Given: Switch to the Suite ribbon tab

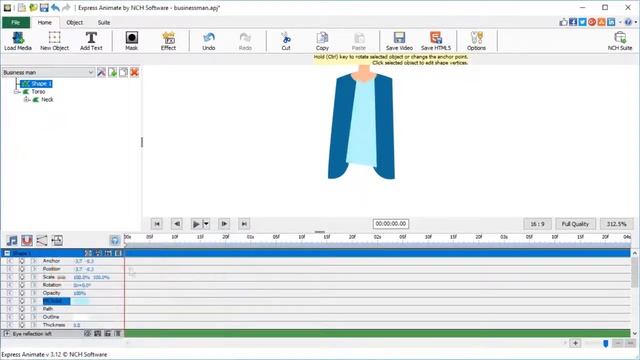Looking at the screenshot, I should click(x=104, y=22).
